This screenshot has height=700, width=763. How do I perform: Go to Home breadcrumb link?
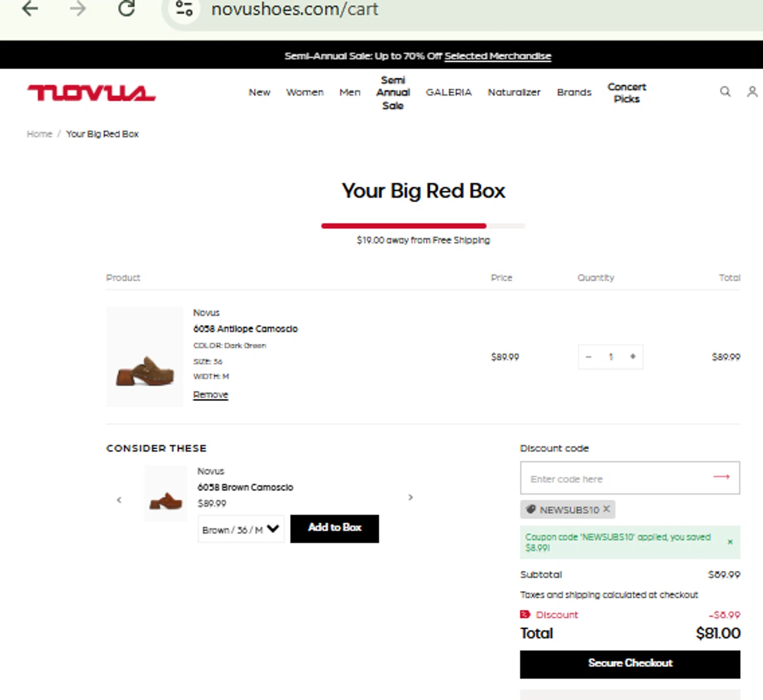pyautogui.click(x=40, y=134)
